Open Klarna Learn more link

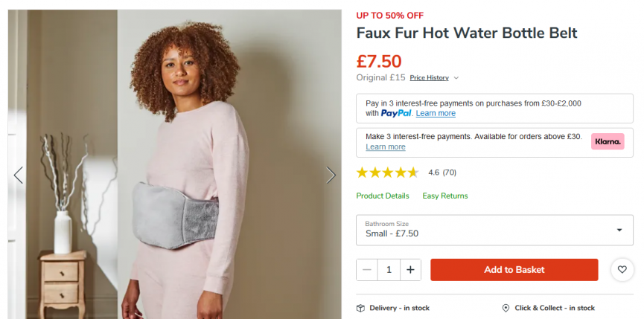pos(386,146)
